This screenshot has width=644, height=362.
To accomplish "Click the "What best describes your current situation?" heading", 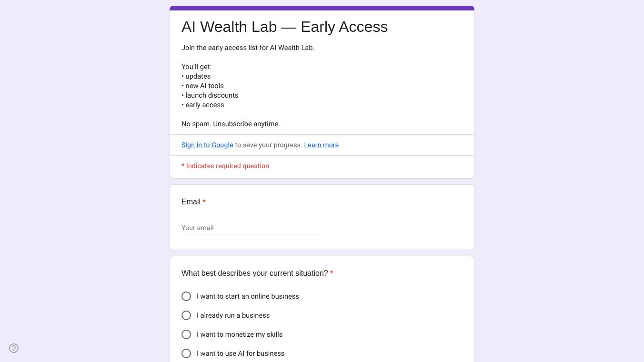I will 255,273.
